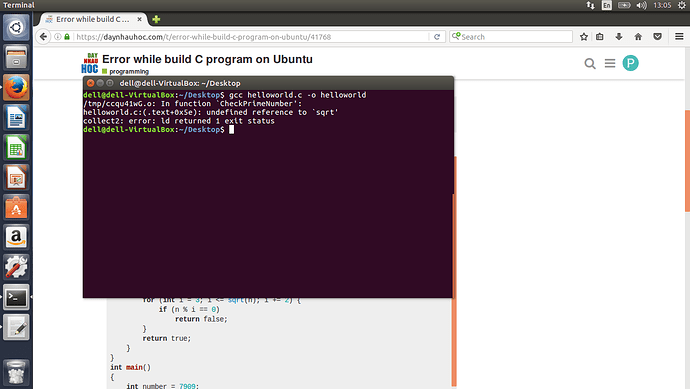Open the Text Editor launcher icon

tap(16, 327)
